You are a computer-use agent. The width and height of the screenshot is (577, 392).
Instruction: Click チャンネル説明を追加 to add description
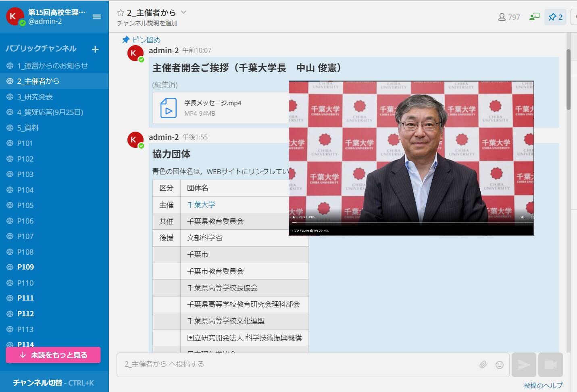[x=147, y=23]
